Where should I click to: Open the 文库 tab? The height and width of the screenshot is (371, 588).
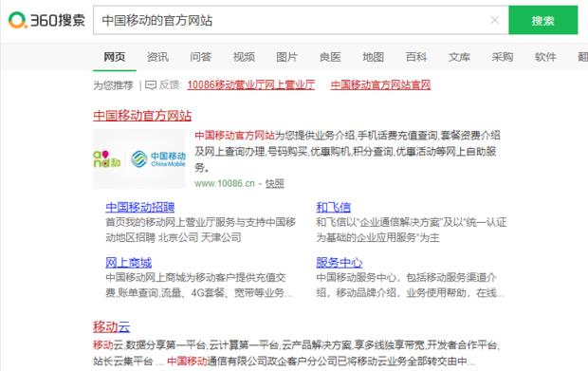pyautogui.click(x=459, y=57)
